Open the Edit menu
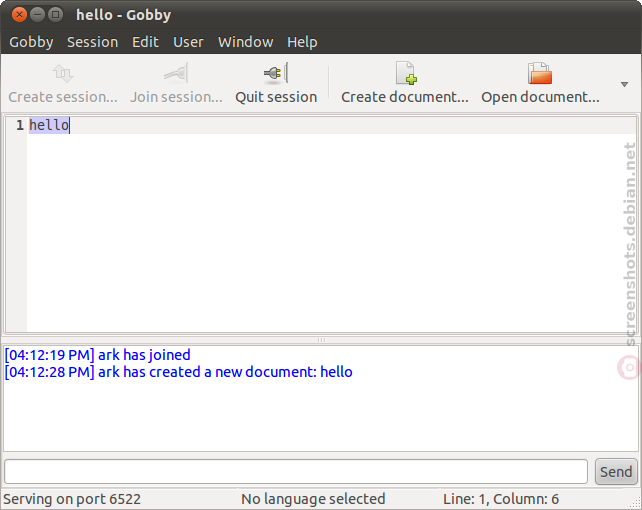642x510 pixels. 145,42
